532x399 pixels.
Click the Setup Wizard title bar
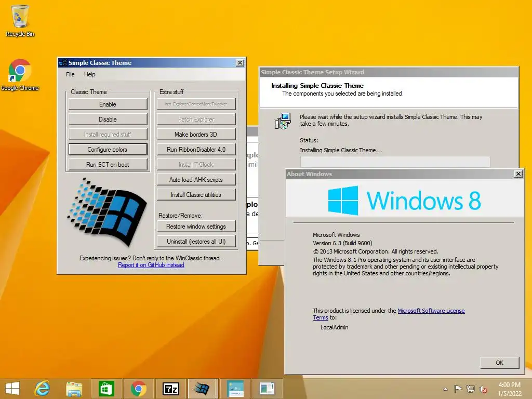pos(389,72)
